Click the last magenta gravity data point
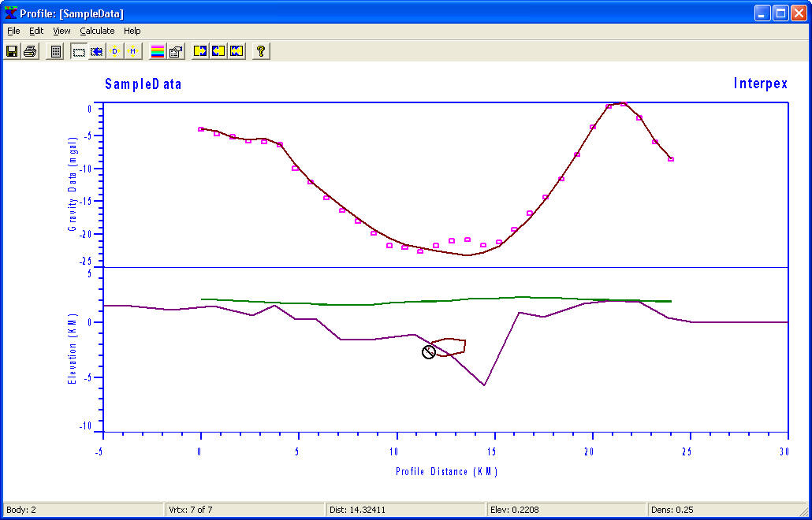This screenshot has width=812, height=520. point(671,159)
